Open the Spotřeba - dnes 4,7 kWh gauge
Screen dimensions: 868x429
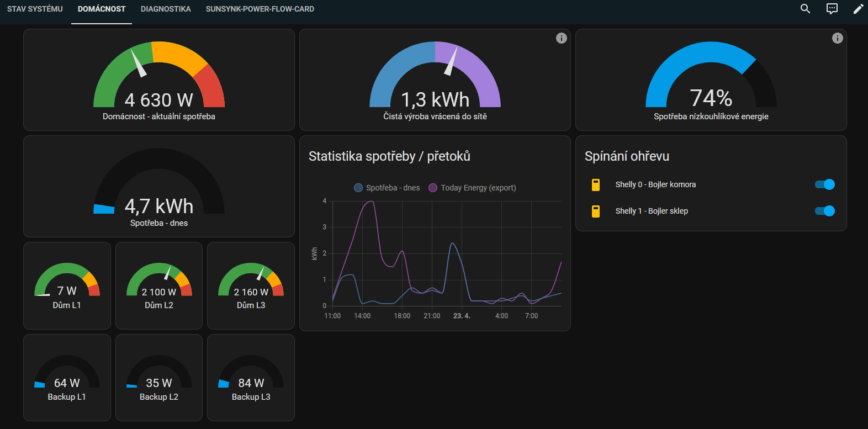159,187
